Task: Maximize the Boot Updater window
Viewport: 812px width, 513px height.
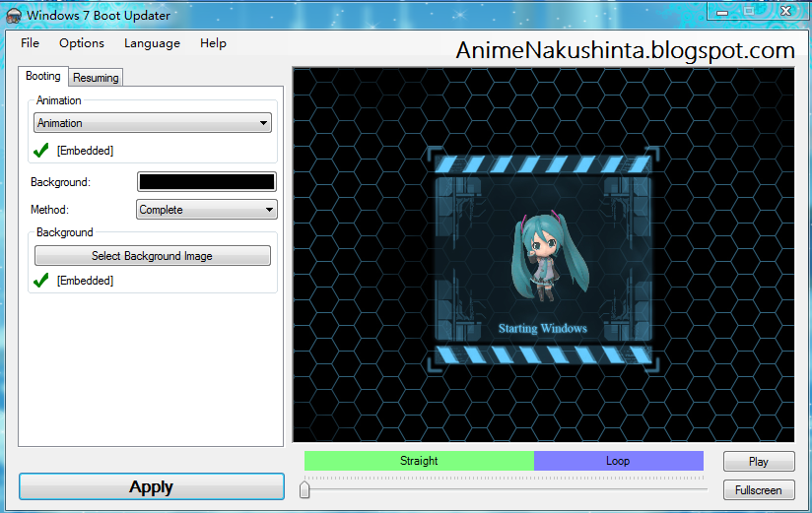Action: (x=749, y=12)
